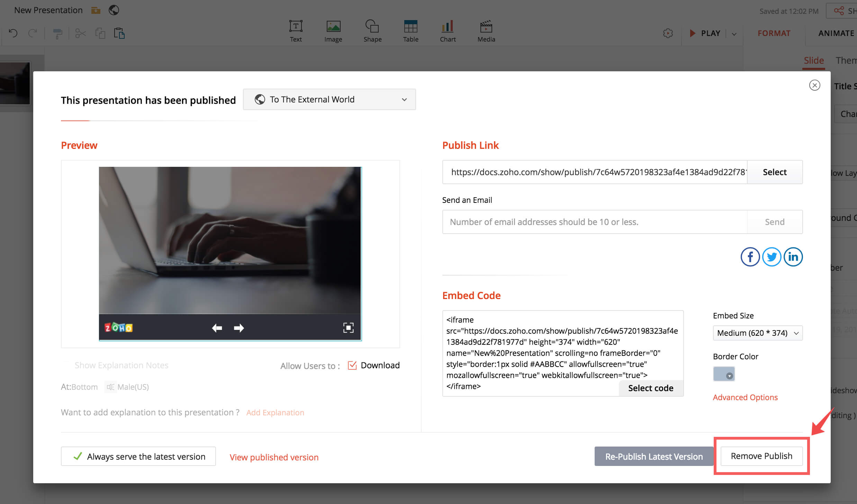Toggle Always serve the latest version
Viewport: 857px width, 504px height.
138,456
